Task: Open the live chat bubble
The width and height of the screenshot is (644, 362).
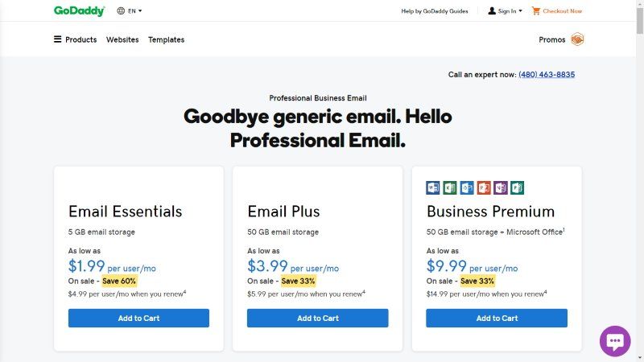Action: click(x=615, y=341)
